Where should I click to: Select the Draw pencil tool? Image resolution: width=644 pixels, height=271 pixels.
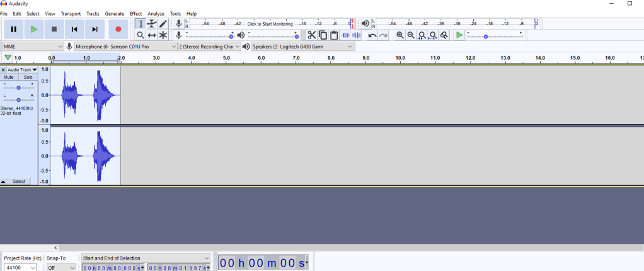[x=163, y=24]
